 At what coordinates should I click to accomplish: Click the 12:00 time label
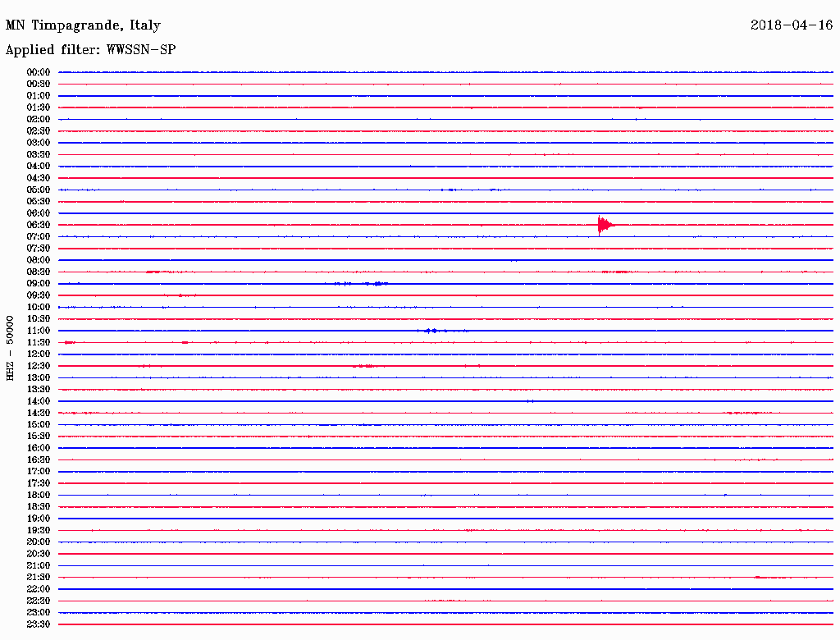39,354
